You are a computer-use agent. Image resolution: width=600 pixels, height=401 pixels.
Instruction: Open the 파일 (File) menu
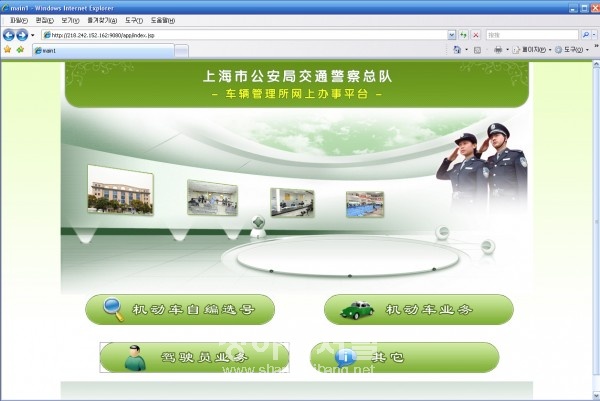(19, 20)
